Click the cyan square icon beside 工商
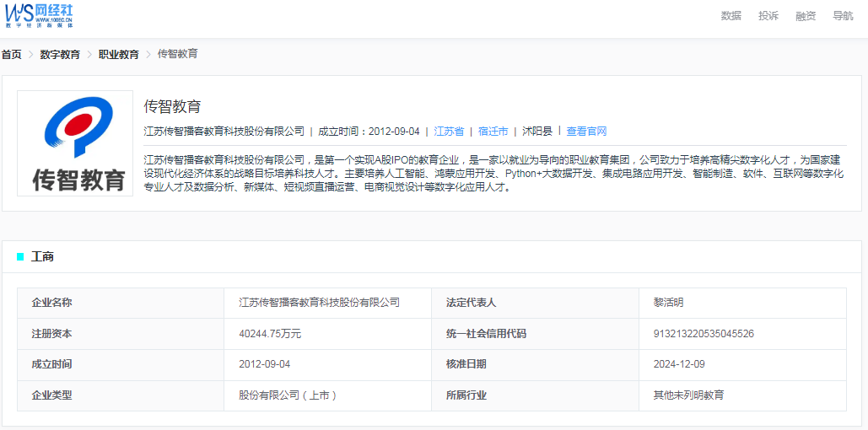 (20, 257)
